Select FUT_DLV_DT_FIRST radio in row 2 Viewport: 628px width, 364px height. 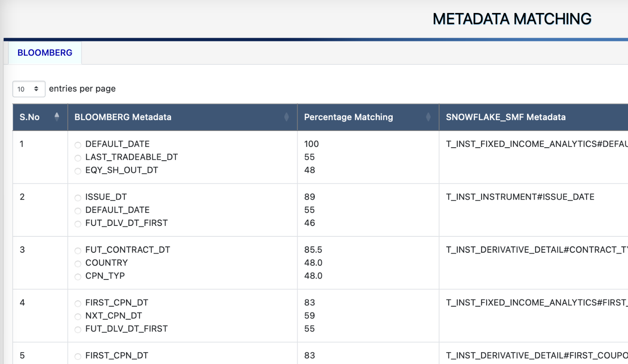click(x=78, y=224)
